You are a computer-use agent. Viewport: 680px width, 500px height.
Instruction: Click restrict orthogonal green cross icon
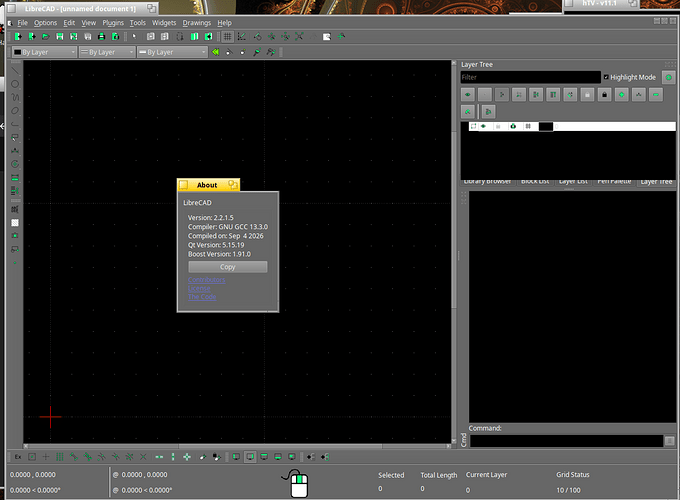[x=187, y=457]
